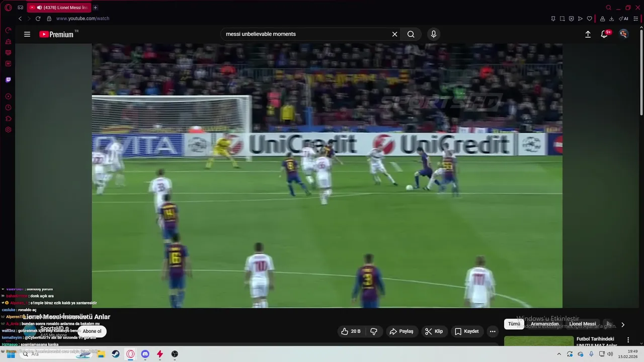644x362 pixels.
Task: Subscribe with the Abone ol button
Action: click(92, 331)
